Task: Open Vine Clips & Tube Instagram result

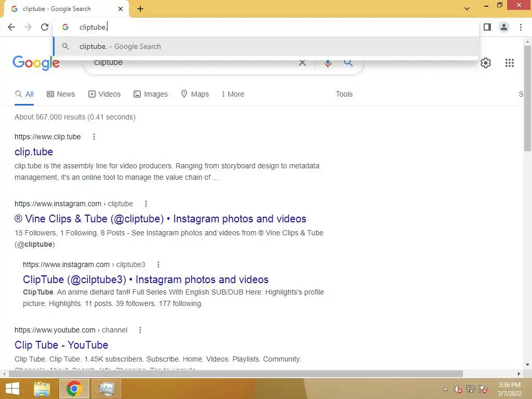Action: (160, 219)
